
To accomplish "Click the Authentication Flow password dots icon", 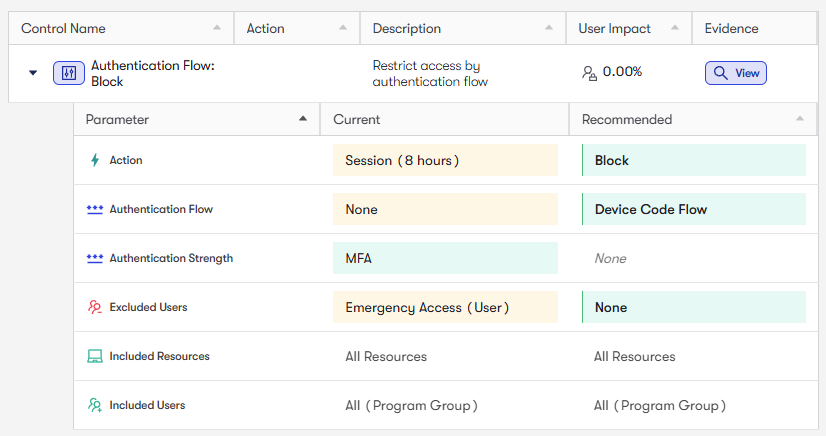I will tap(95, 209).
